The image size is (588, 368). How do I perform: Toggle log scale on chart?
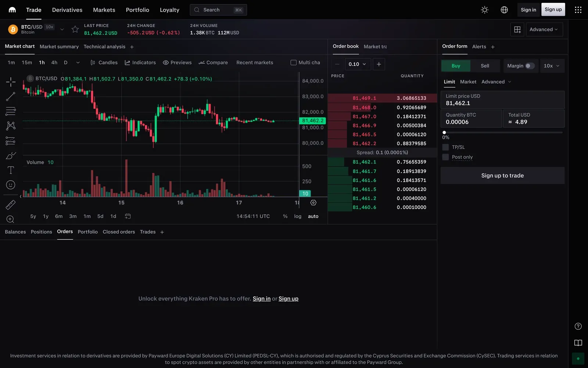[298, 216]
